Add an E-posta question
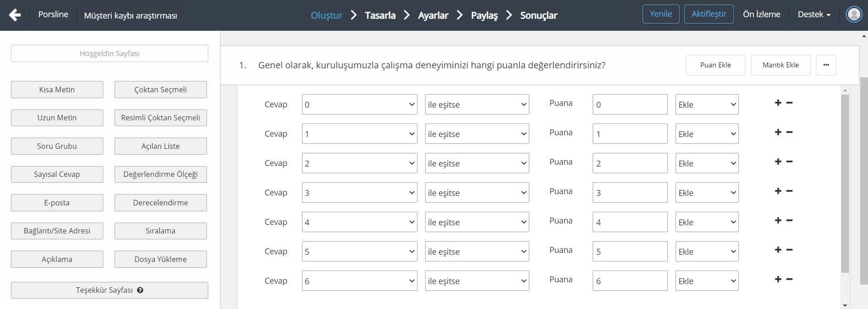 tap(57, 203)
